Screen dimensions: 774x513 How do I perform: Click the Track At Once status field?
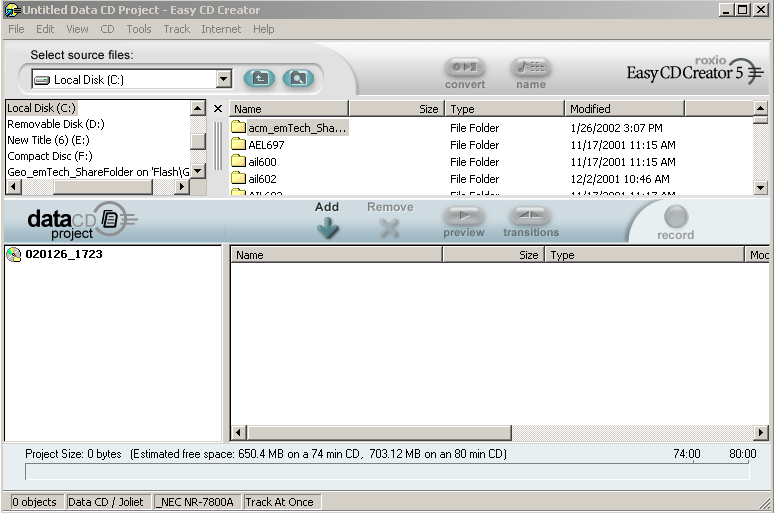(282, 502)
